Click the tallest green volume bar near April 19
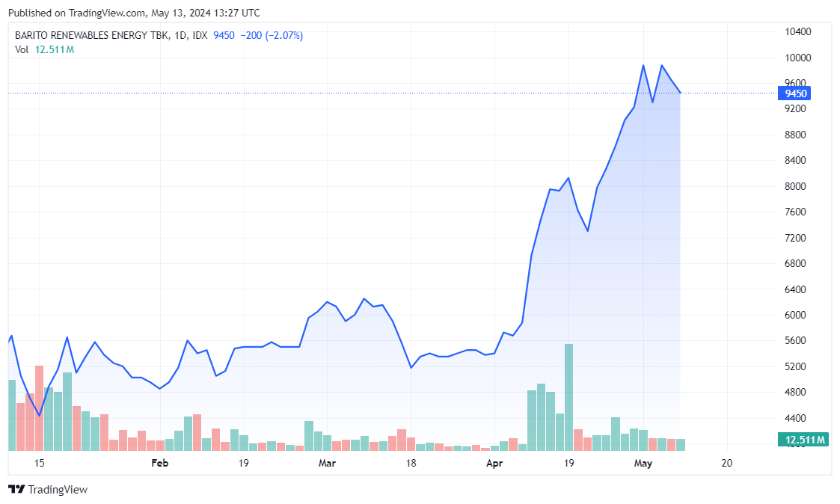The image size is (840, 504). 569,397
